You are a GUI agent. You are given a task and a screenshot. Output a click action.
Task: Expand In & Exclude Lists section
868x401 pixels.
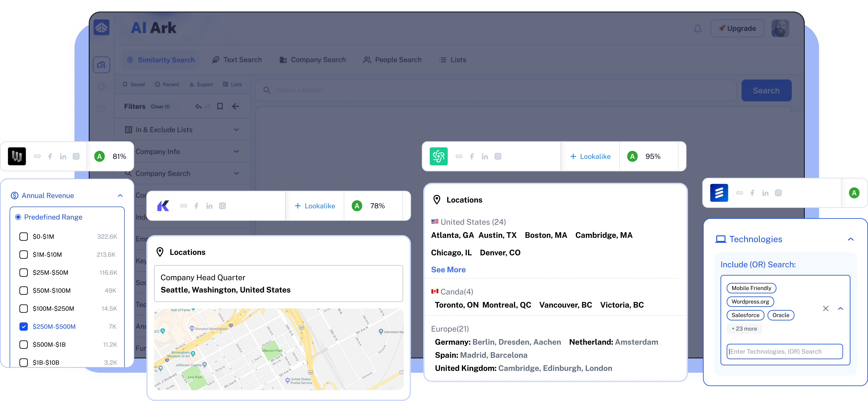pos(182,130)
